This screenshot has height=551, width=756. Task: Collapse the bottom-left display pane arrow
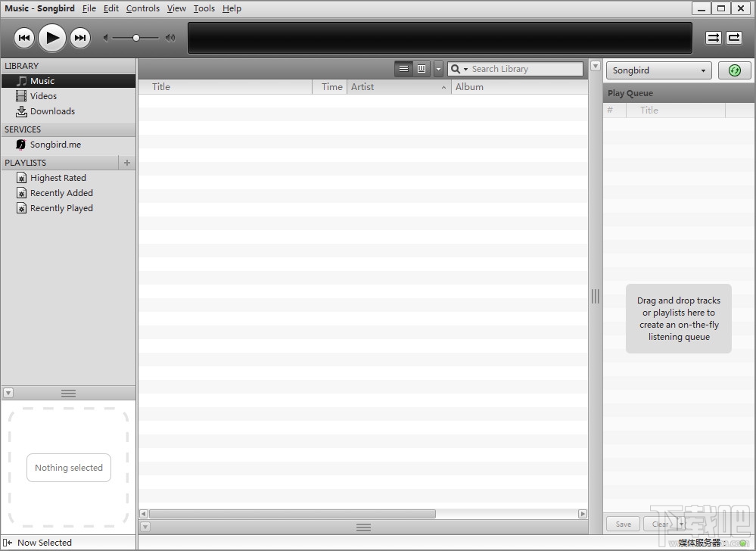click(x=8, y=393)
